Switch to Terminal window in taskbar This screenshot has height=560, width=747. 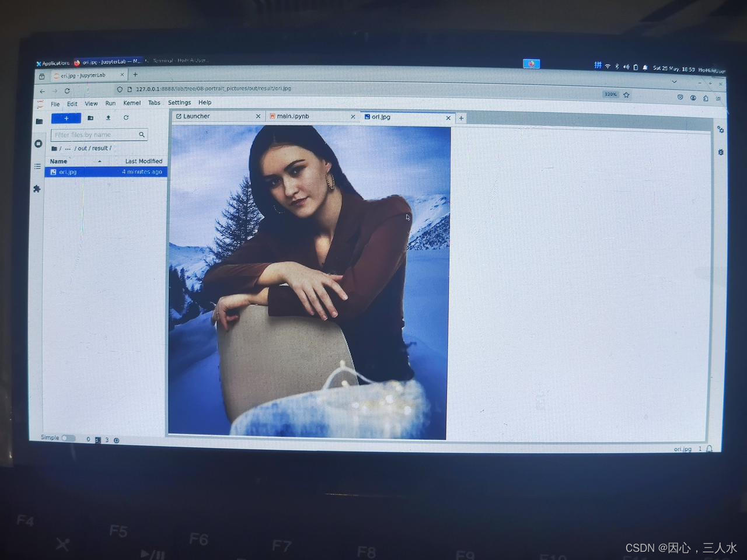(177, 60)
